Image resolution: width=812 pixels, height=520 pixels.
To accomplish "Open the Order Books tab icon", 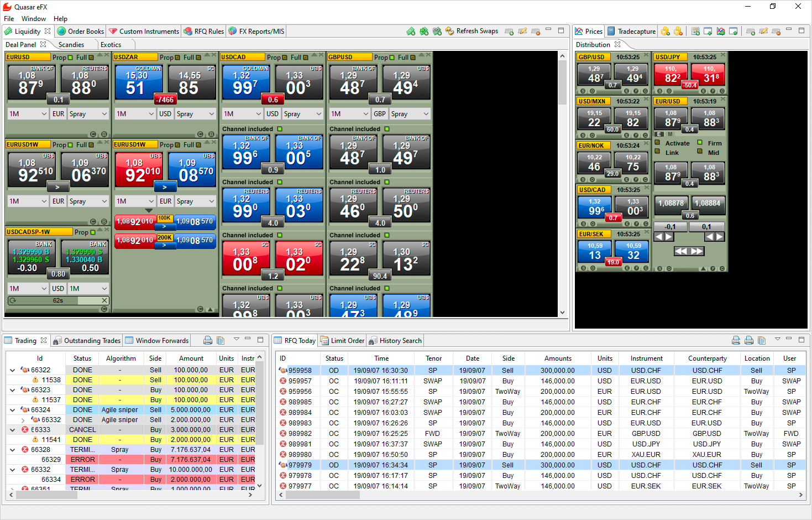I will [61, 32].
